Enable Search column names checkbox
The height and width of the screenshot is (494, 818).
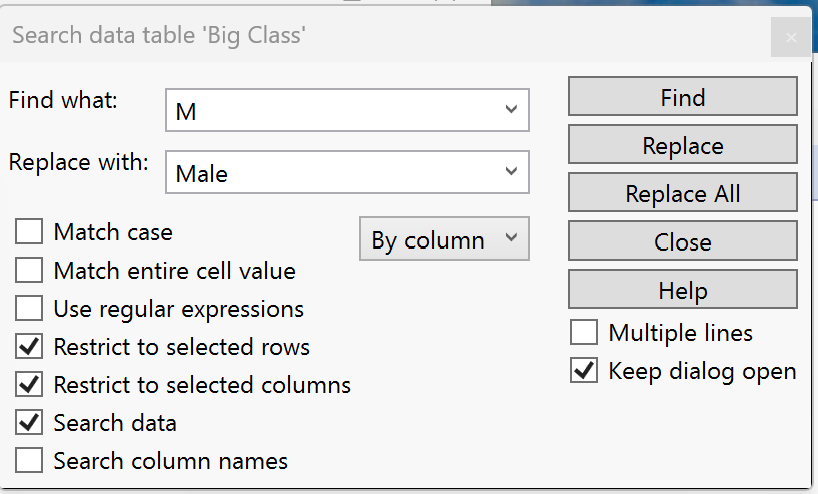point(30,461)
